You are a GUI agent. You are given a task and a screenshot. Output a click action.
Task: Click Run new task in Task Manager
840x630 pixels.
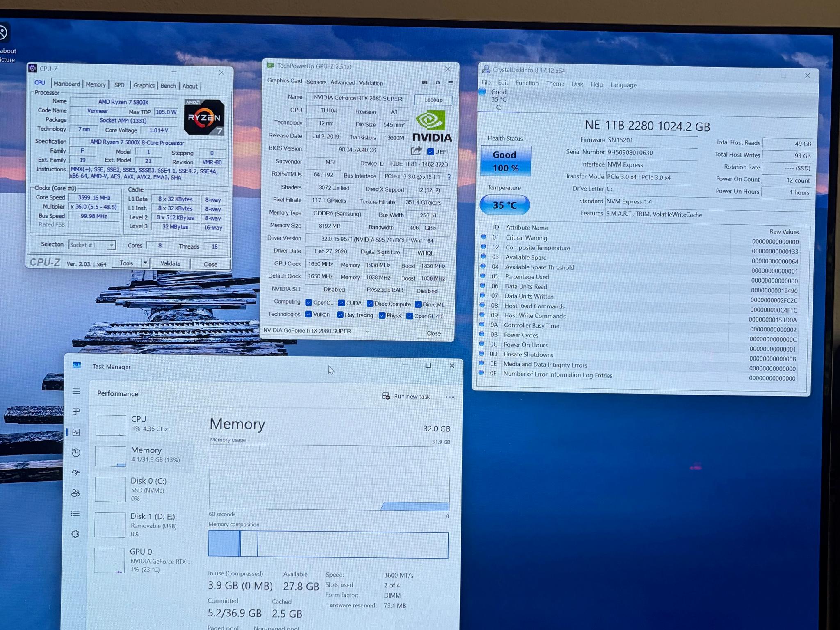tap(406, 396)
